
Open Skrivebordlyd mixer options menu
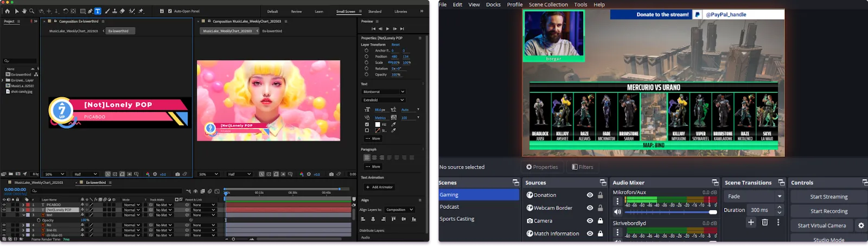[617, 232]
